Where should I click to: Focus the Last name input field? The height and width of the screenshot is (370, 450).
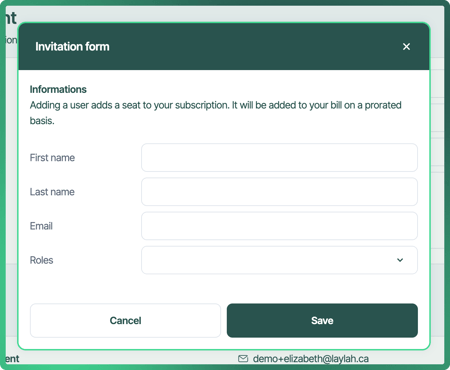click(279, 192)
